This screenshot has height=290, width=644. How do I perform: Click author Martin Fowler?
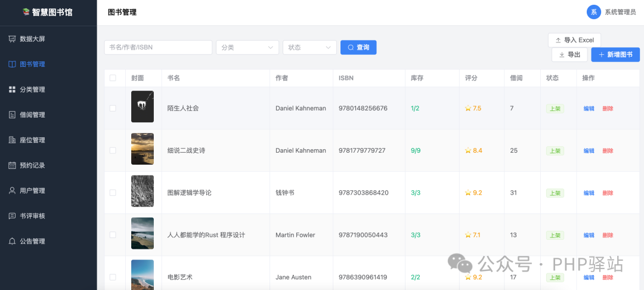click(295, 235)
